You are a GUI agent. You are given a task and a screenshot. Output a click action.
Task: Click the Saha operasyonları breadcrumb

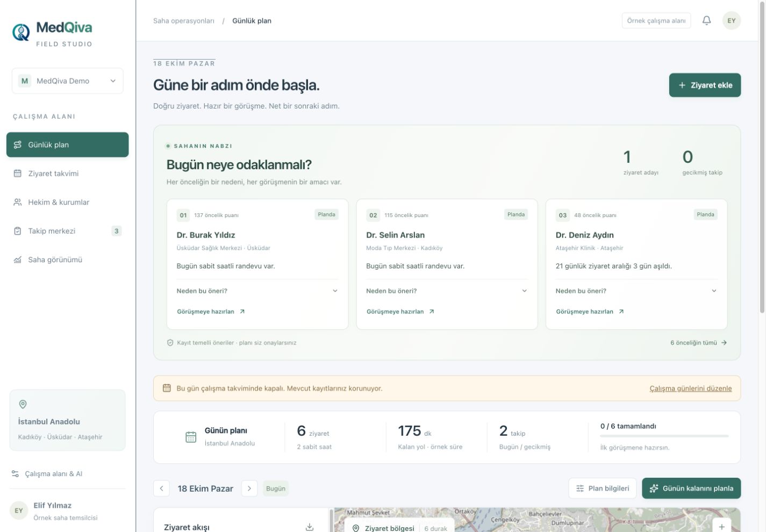pyautogui.click(x=184, y=21)
